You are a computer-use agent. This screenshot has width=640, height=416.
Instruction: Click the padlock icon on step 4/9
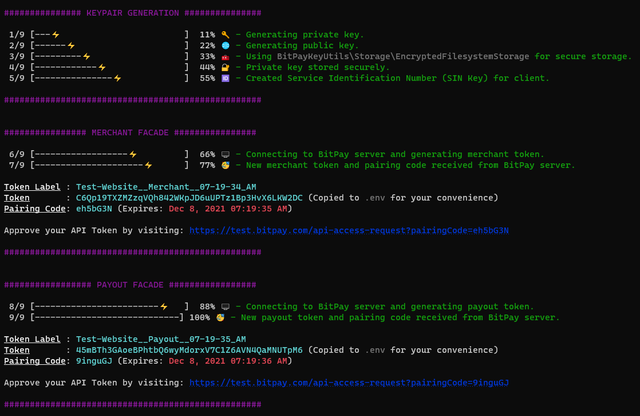[225, 67]
